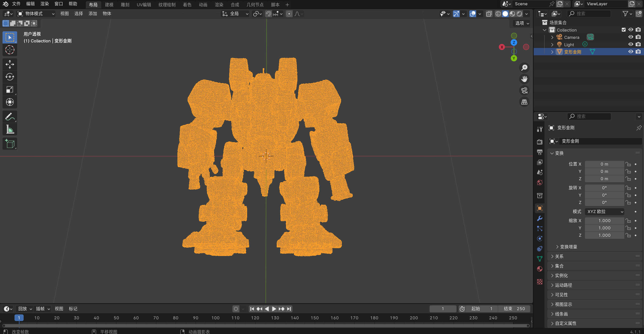This screenshot has width=644, height=334.
Task: Activate the Select Box tool
Action: pyautogui.click(x=10, y=37)
